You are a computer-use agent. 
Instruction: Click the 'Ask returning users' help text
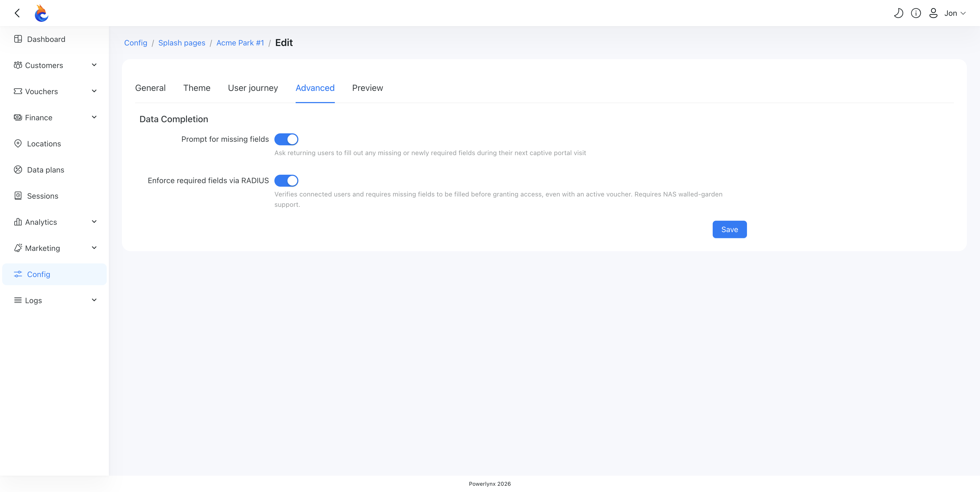(x=430, y=153)
